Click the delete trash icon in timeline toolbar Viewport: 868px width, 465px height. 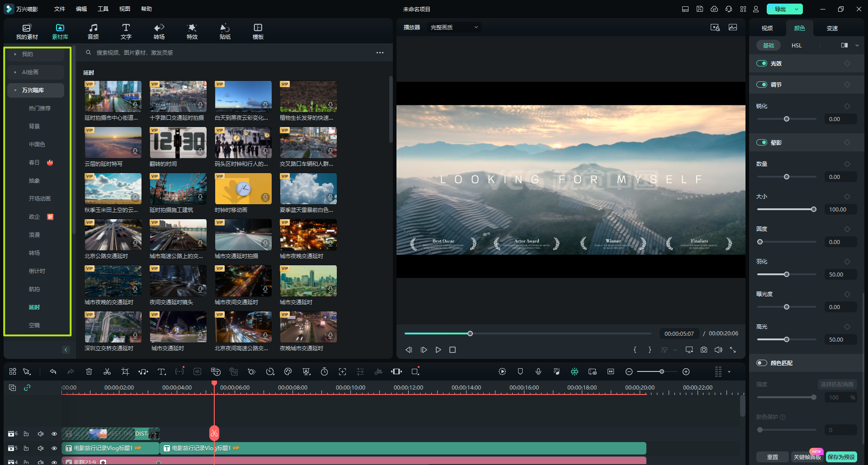coord(89,371)
